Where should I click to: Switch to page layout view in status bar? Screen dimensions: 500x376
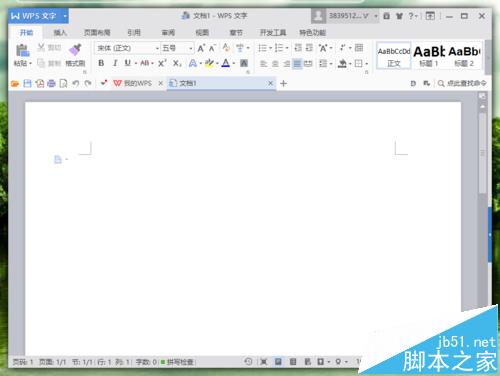278,361
